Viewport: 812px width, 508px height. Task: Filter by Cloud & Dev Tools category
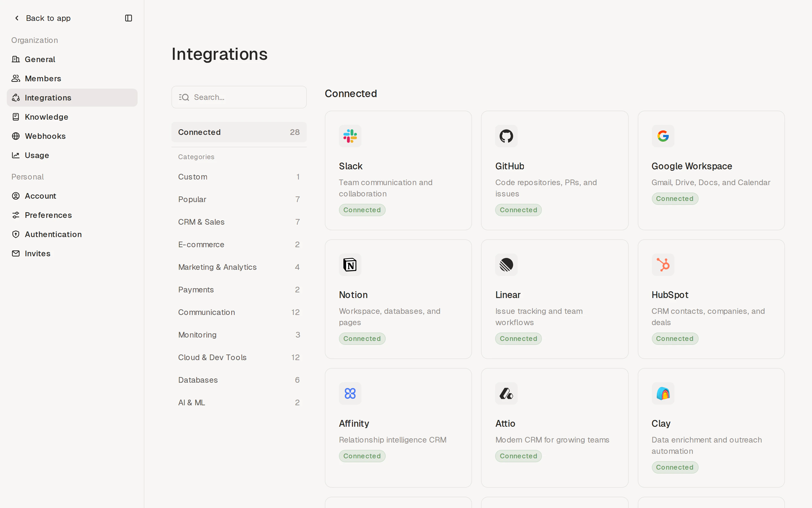coord(239,357)
